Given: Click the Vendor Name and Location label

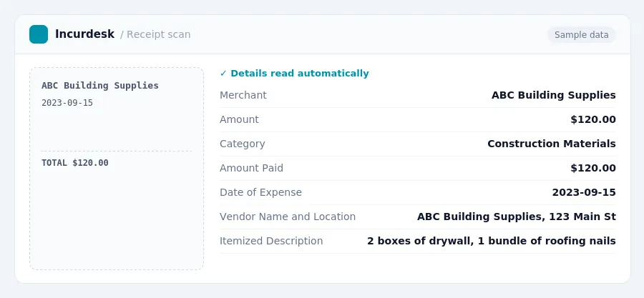Looking at the screenshot, I should 288,217.
